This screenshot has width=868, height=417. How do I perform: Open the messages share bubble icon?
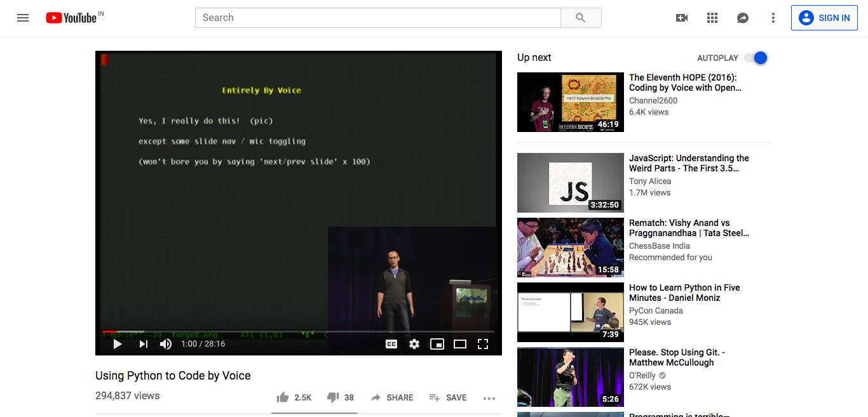tap(743, 18)
